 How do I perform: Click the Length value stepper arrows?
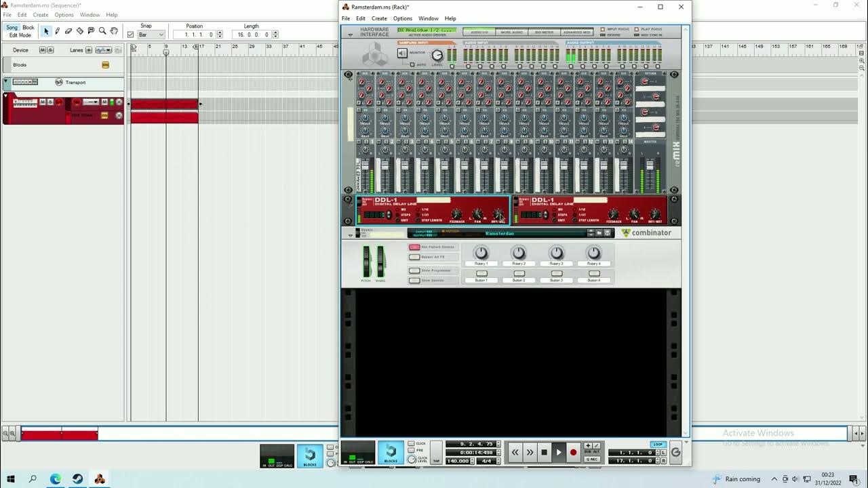pos(275,35)
